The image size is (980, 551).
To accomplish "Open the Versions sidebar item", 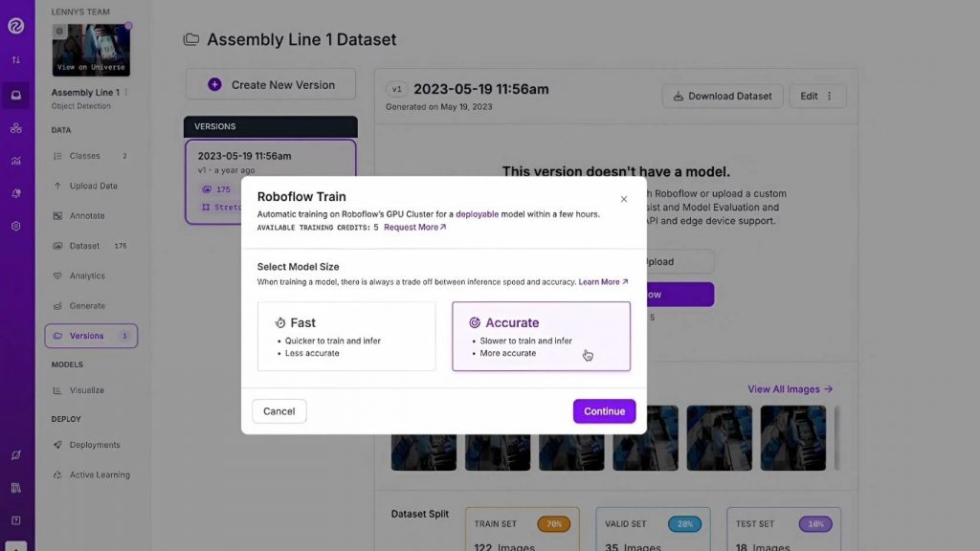I will click(x=91, y=336).
